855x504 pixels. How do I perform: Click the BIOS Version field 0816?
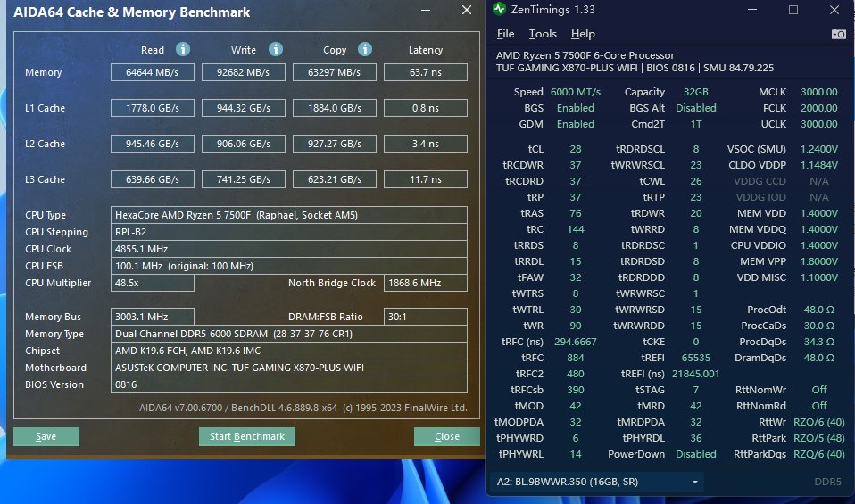click(x=289, y=384)
